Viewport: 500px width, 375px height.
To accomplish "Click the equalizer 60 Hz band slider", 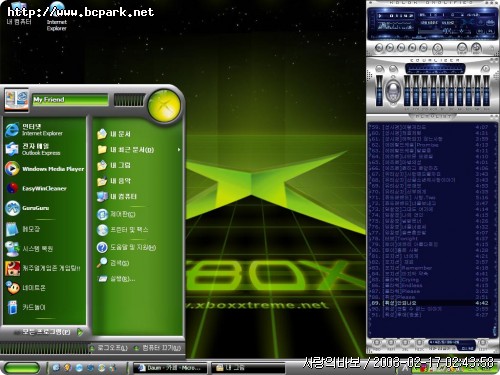I will point(407,91).
